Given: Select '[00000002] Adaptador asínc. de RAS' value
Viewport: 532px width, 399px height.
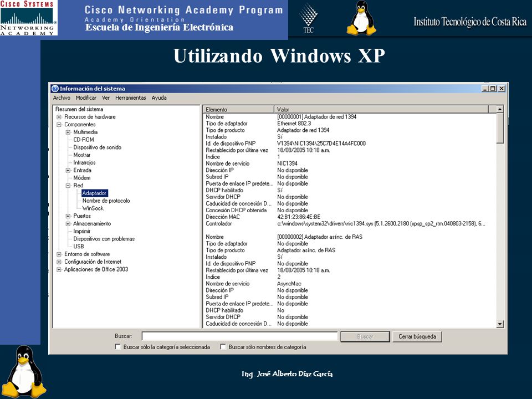Looking at the screenshot, I should pos(320,237).
